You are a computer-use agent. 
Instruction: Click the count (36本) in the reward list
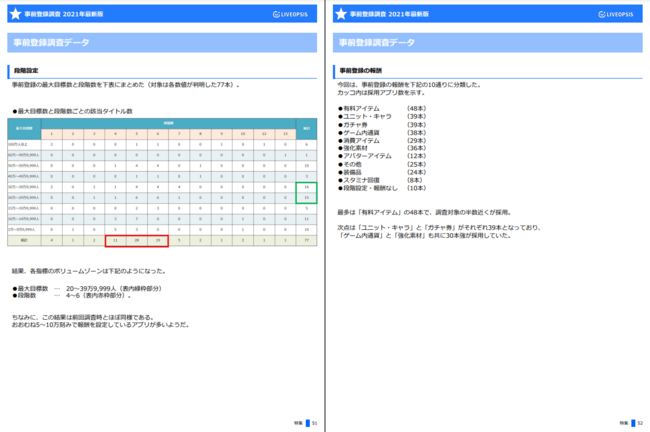pyautogui.click(x=416, y=148)
